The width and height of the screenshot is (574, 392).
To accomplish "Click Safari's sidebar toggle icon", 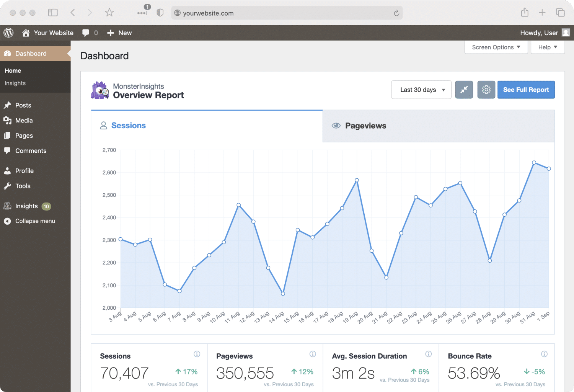I will click(x=53, y=13).
